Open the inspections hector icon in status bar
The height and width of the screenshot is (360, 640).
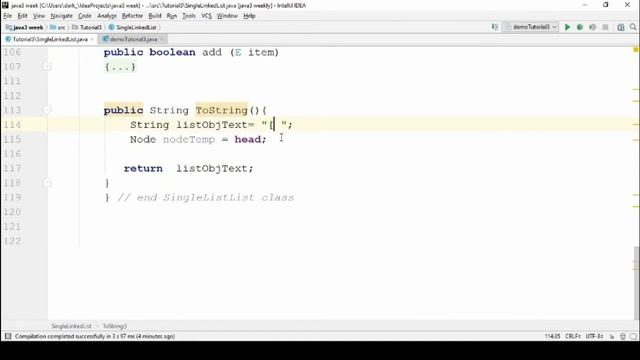click(622, 336)
